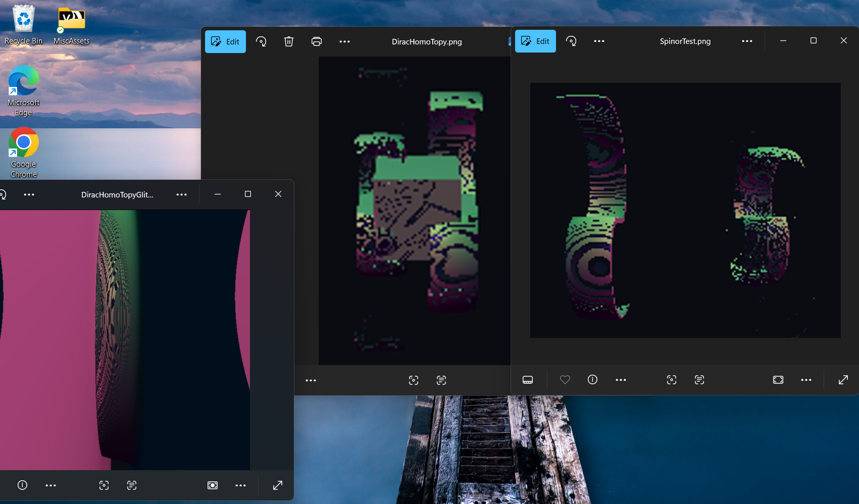Rotate the DiracHomoTopy.png image
This screenshot has height=504, width=859.
click(261, 41)
